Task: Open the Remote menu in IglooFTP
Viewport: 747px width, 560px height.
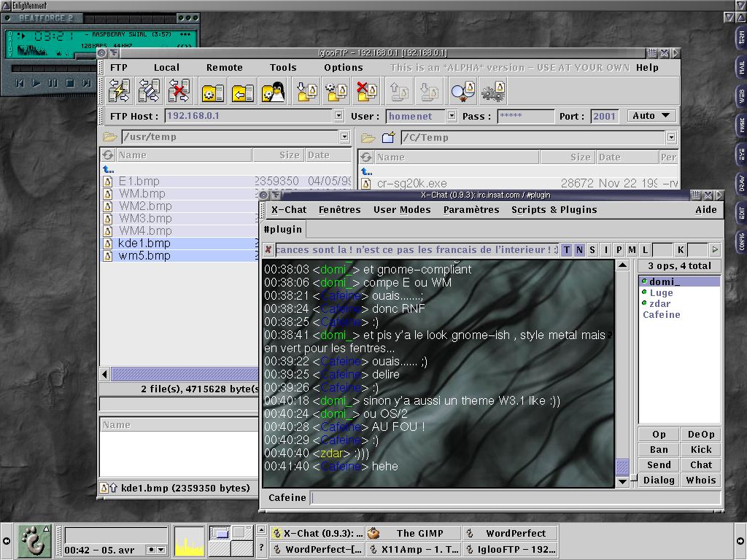Action: [225, 68]
